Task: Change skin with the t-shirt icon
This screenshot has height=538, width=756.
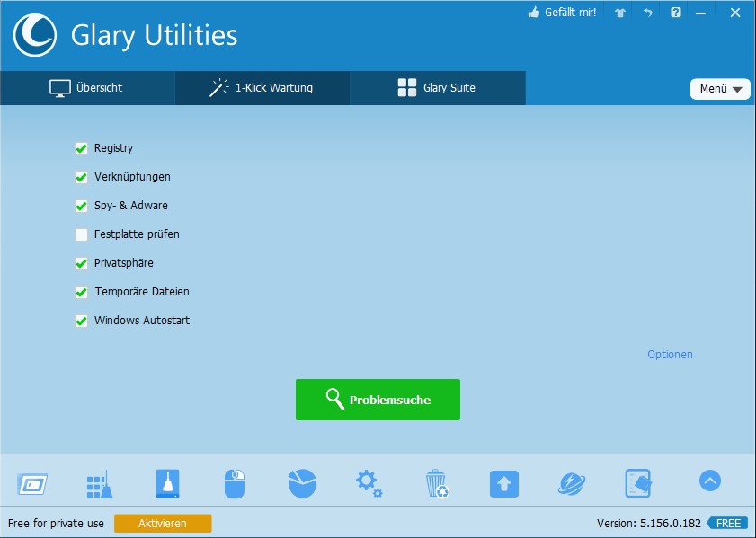Action: click(620, 13)
